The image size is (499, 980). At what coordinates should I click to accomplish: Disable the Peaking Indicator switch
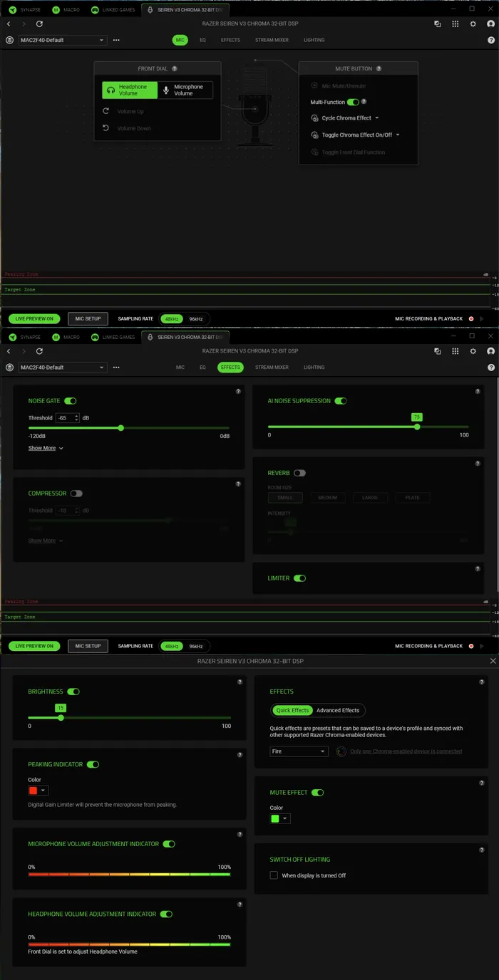pyautogui.click(x=93, y=764)
